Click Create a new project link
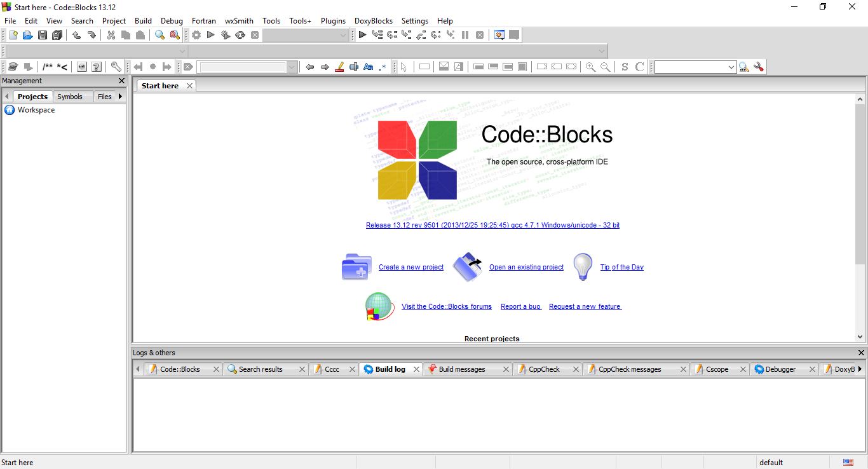868x469 pixels. click(x=411, y=267)
